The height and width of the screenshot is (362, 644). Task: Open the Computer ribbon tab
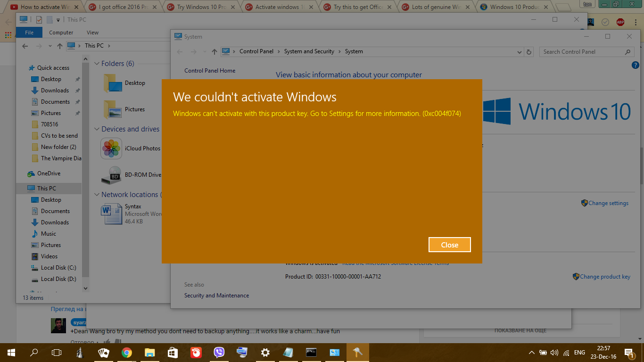pos(61,33)
